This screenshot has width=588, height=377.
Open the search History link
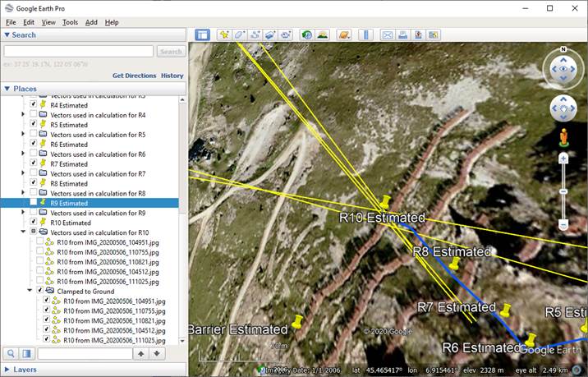[x=172, y=76]
